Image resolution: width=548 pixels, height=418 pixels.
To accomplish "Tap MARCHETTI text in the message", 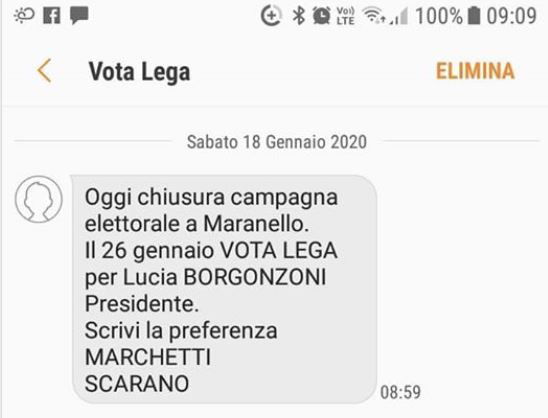I will (148, 357).
